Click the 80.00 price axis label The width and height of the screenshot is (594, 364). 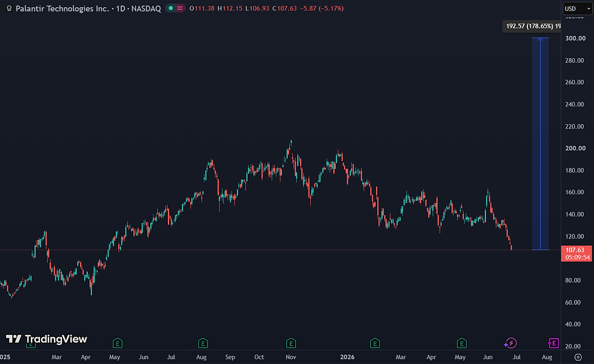coord(573,280)
